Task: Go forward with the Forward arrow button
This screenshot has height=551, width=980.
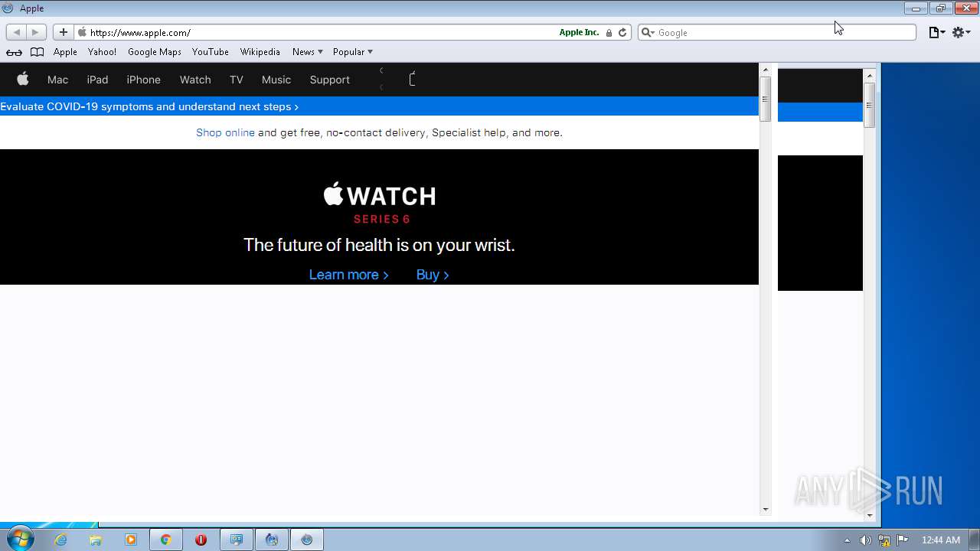Action: coord(36,32)
